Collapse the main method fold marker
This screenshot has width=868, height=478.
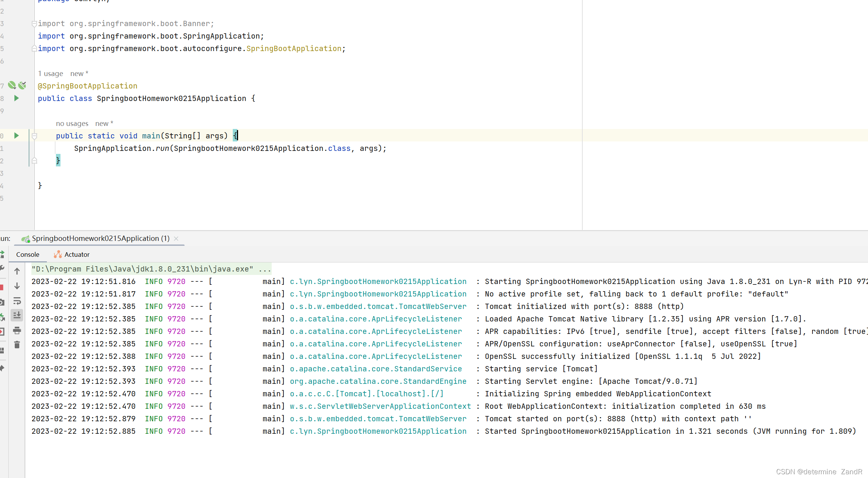34,136
